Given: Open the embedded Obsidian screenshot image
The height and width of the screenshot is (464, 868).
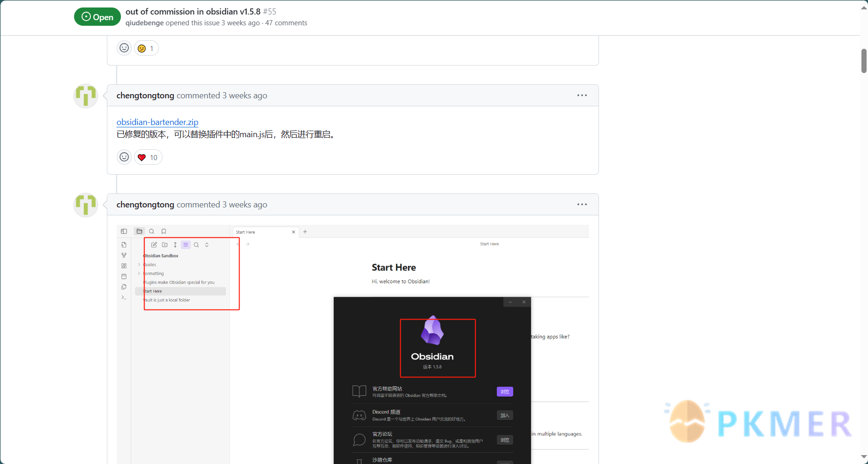Looking at the screenshot, I should tap(353, 344).
